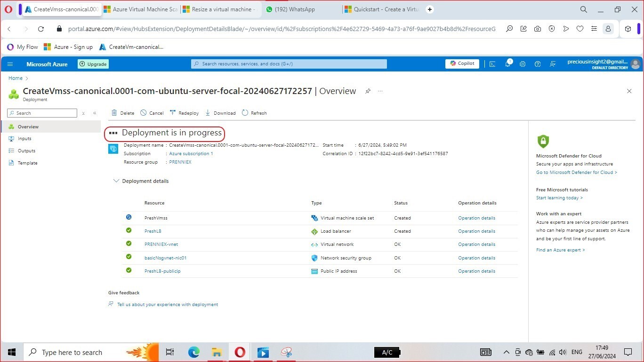Viewport: 644px width, 362px height.
Task: Open Task View on the taskbar
Action: click(x=170, y=352)
